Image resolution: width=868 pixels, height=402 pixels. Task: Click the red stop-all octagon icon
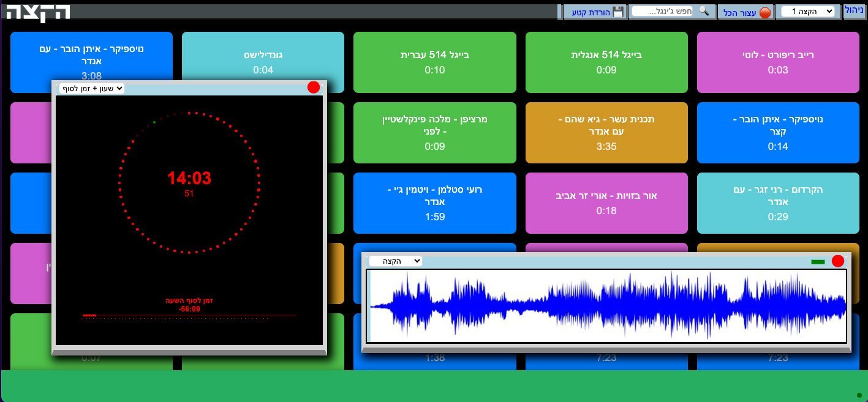[765, 12]
